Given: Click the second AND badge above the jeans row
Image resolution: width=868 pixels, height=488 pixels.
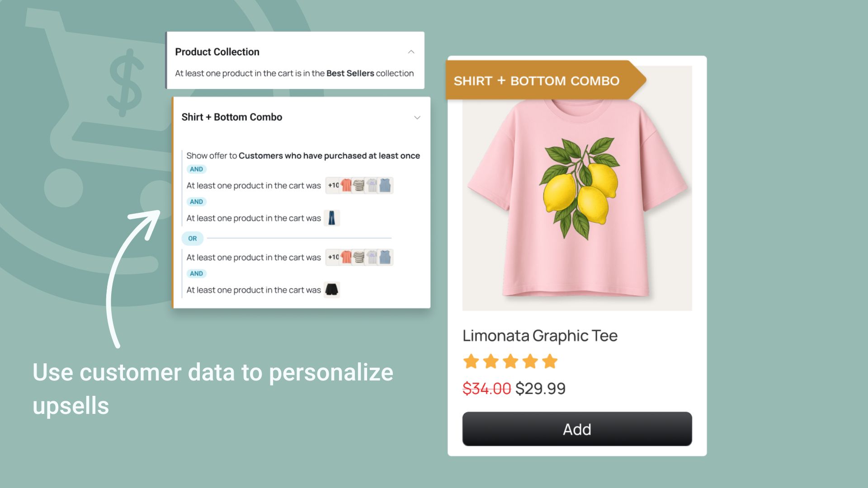Looking at the screenshot, I should point(196,202).
